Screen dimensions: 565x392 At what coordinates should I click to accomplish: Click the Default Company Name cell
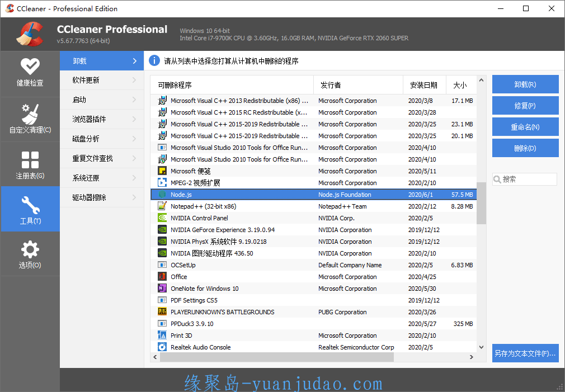[350, 265]
